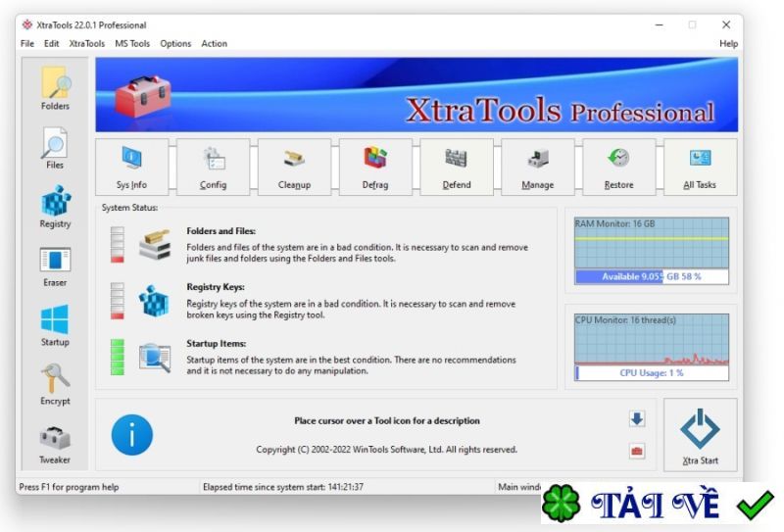The width and height of the screenshot is (784, 532).
Task: Select the Restore tool group
Action: [x=618, y=167]
